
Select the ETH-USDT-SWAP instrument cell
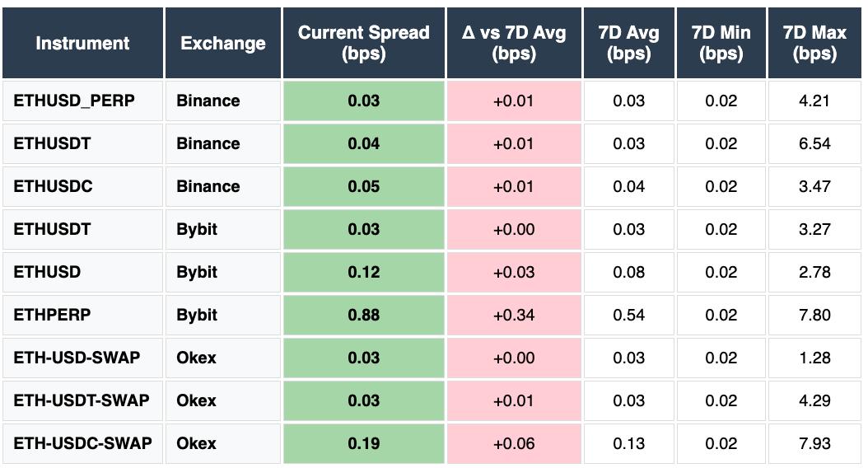coord(81,400)
